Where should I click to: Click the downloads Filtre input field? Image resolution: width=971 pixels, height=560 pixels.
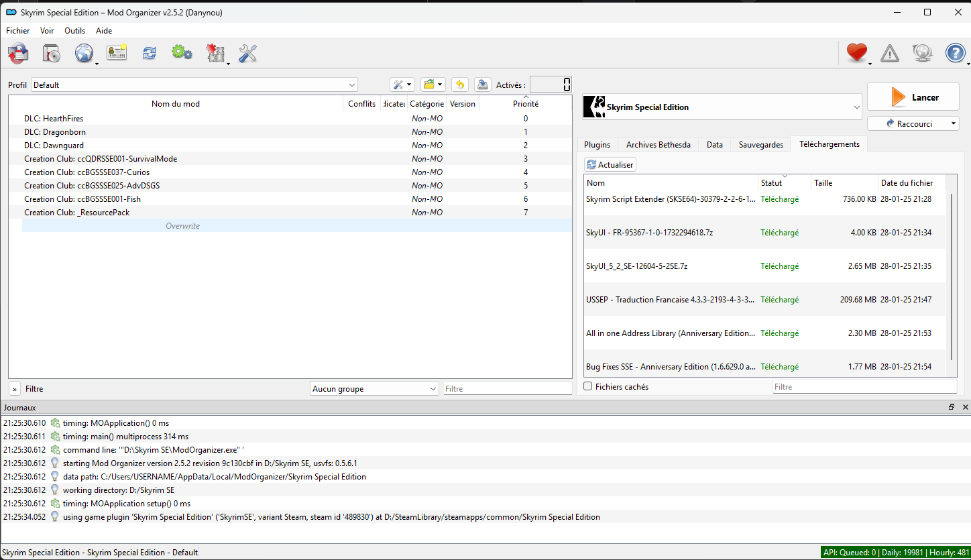tap(864, 387)
